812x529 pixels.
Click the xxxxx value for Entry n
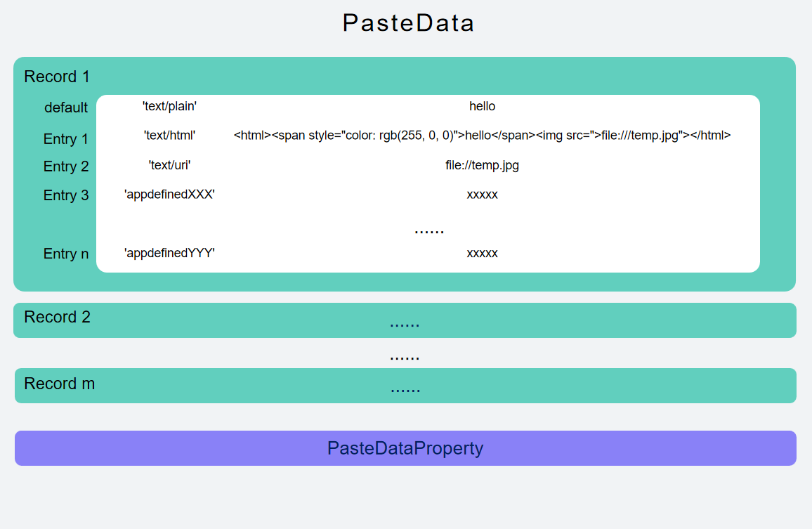click(482, 253)
